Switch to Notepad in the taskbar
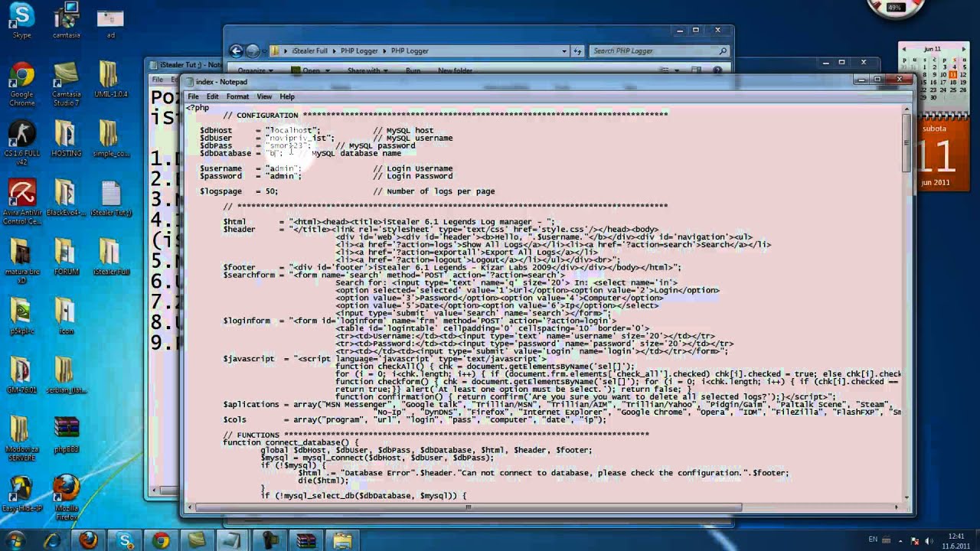 (234, 540)
